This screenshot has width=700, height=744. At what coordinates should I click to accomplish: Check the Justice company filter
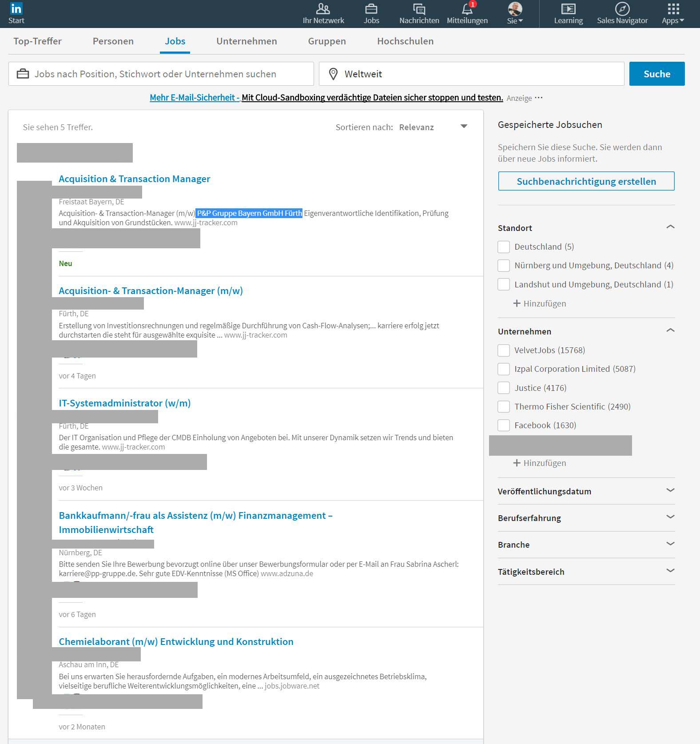(504, 388)
